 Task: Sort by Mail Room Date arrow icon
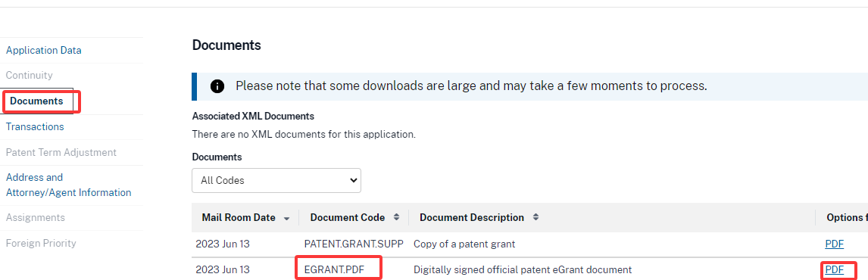[287, 219]
